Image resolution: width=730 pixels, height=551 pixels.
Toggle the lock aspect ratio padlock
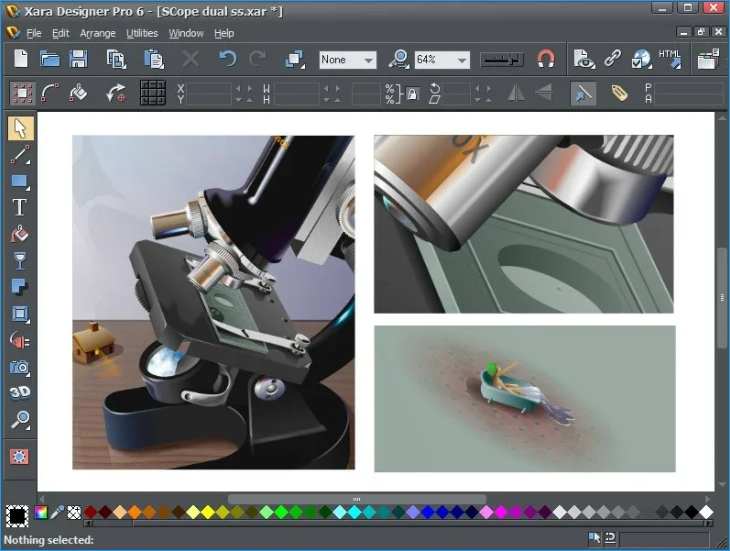point(412,94)
